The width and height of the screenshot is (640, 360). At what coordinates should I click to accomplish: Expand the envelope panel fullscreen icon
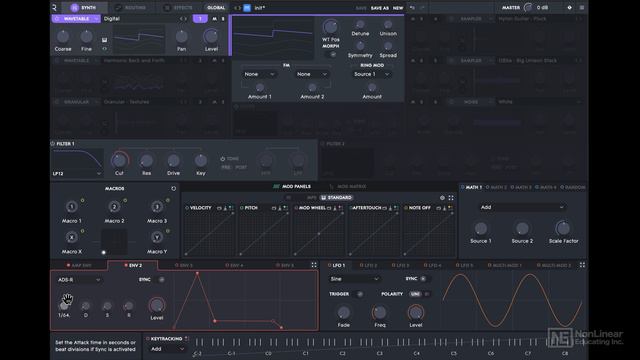pos(314,265)
